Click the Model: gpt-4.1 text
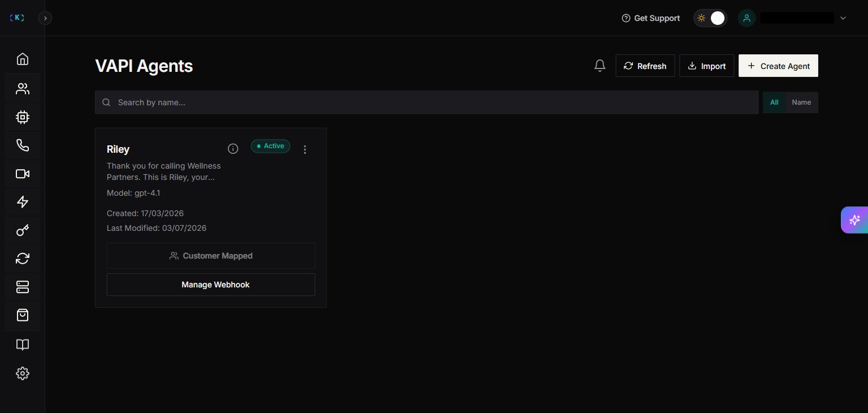Viewport: 868px width, 413px height. point(133,193)
